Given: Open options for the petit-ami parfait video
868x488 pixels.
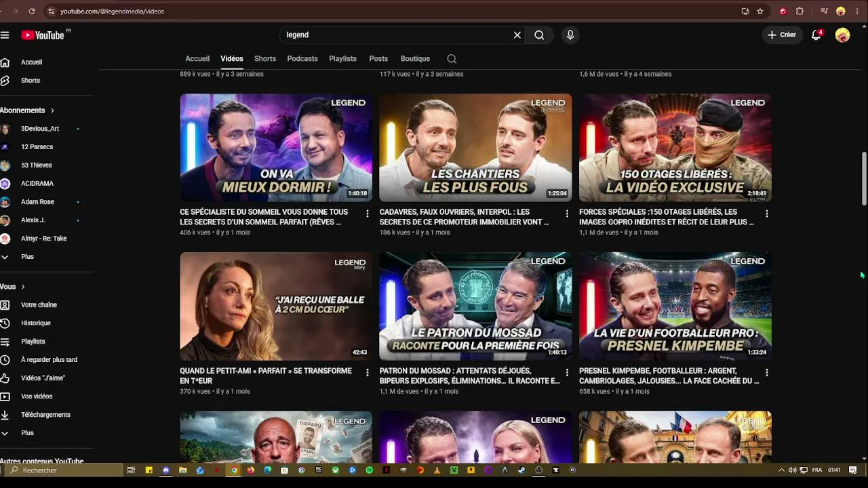Looking at the screenshot, I should point(368,372).
